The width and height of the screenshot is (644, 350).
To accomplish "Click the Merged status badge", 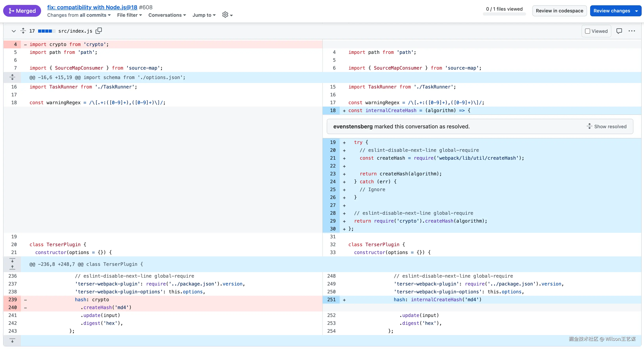I will (22, 11).
